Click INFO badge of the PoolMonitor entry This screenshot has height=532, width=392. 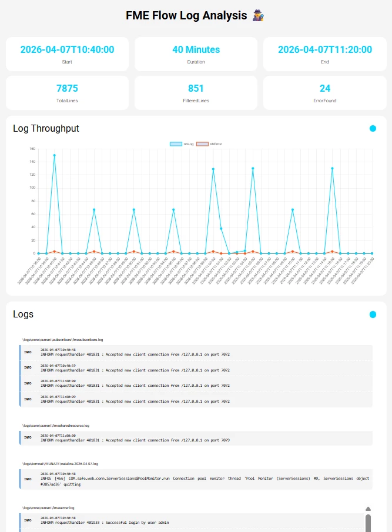click(x=28, y=480)
